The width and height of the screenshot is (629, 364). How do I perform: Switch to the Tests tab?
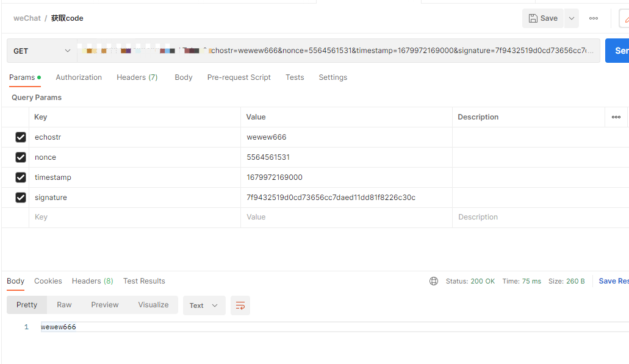(295, 77)
